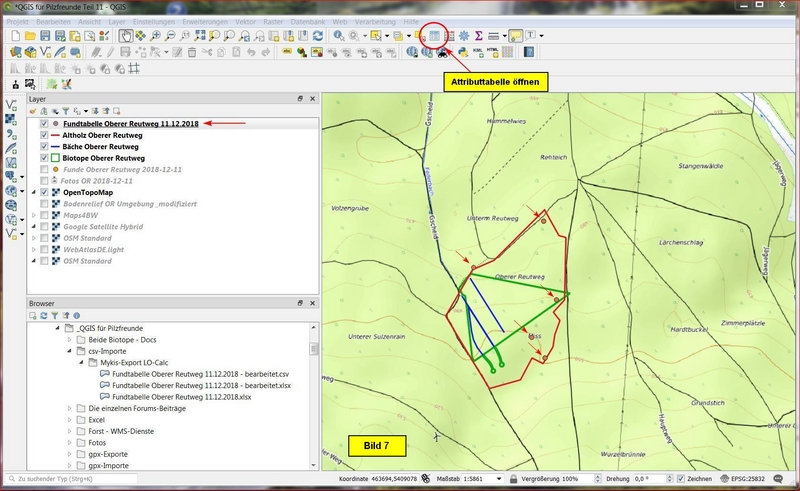Click the Statistical Summary sigma icon
800x491 pixels.
(479, 36)
